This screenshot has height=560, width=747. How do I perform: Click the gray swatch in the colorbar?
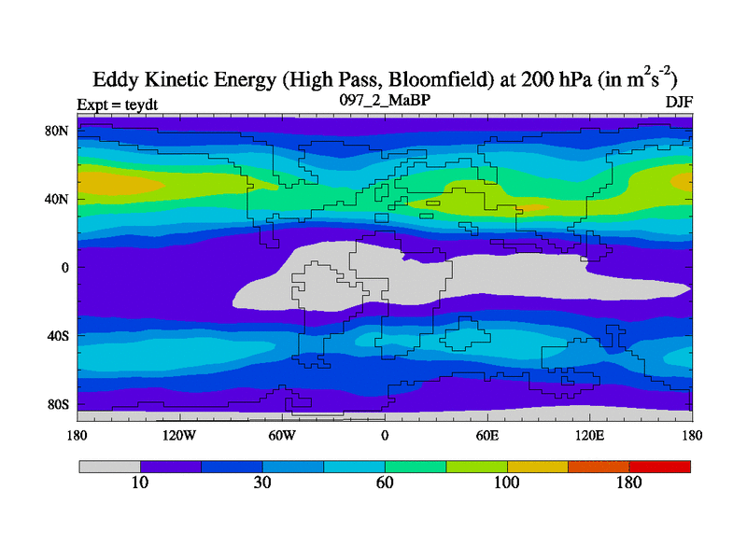click(x=109, y=466)
